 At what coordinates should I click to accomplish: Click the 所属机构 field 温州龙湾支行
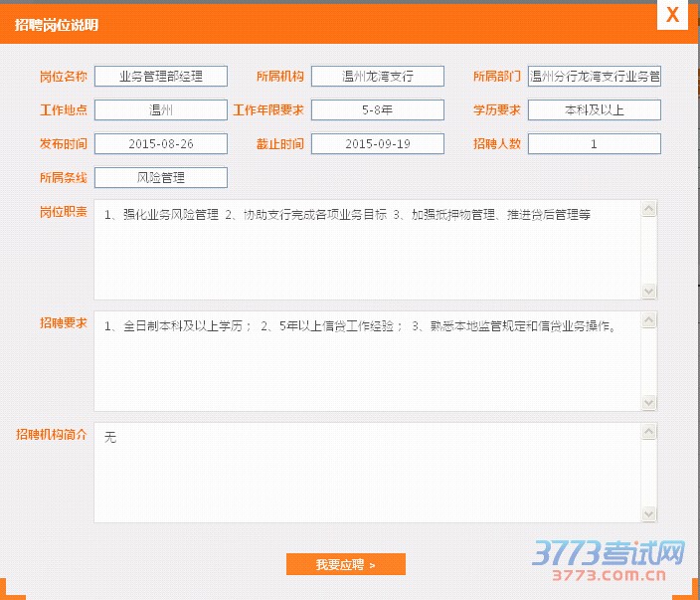(x=377, y=76)
